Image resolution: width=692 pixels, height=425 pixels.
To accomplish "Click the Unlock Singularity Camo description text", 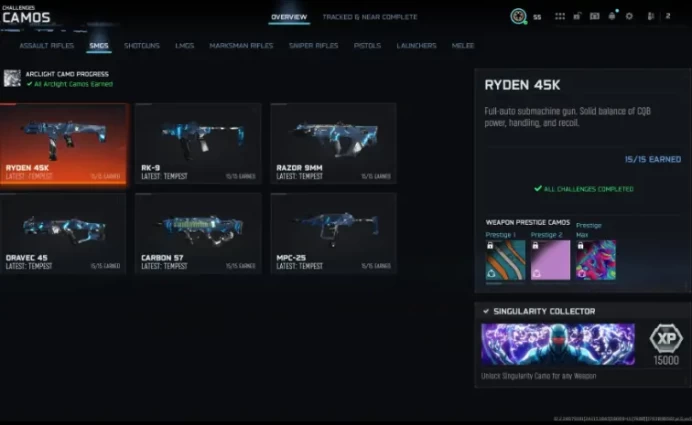I will [x=538, y=376].
